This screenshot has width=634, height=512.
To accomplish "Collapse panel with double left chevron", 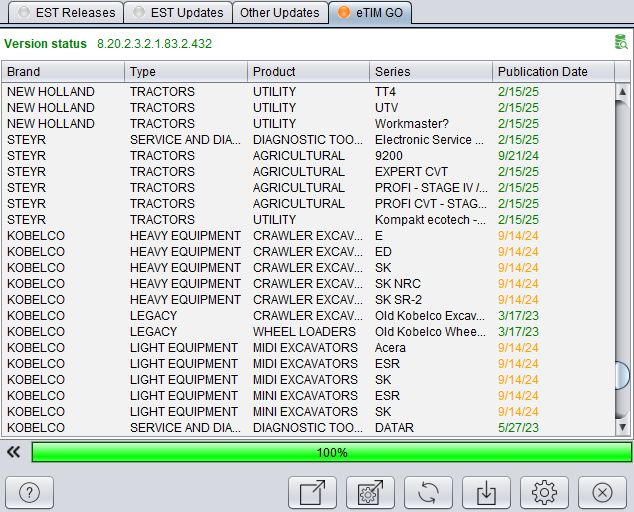I will (x=14, y=452).
